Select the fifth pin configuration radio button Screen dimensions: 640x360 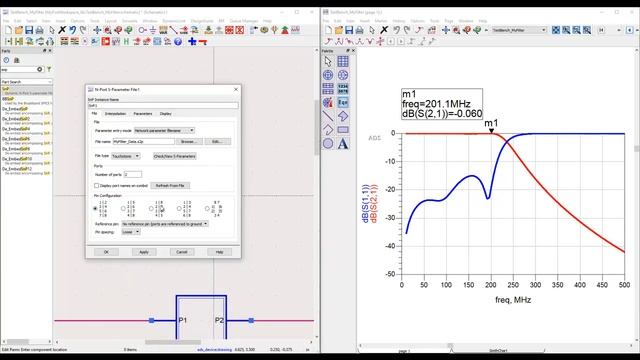click(x=207, y=209)
